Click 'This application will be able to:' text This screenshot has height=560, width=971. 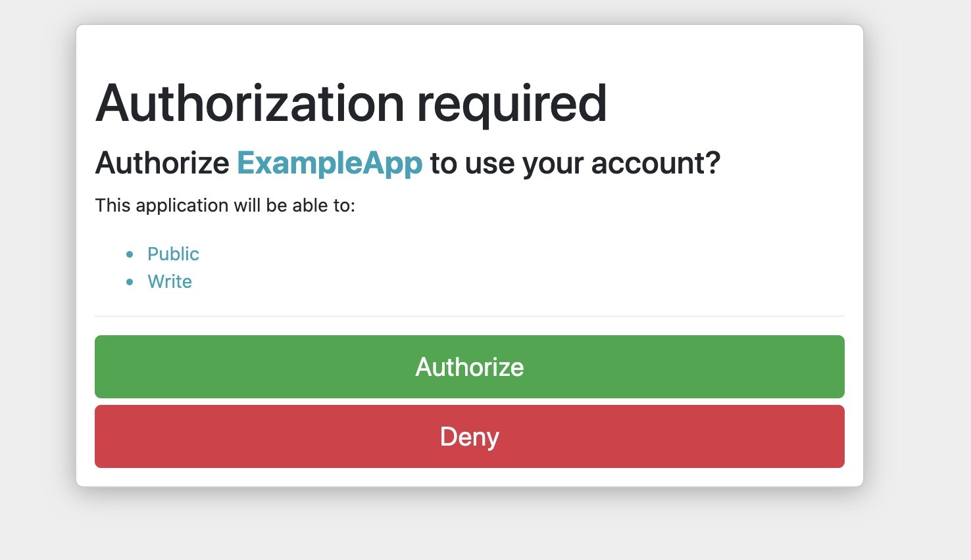point(225,206)
